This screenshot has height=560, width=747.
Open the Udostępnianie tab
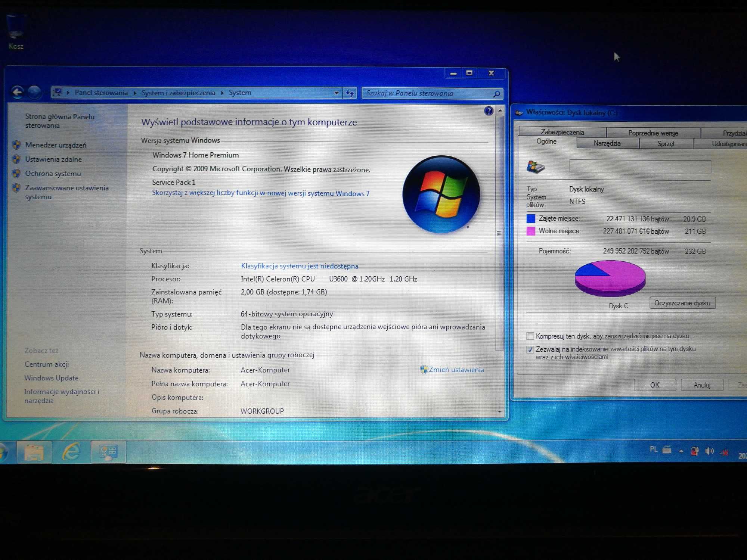click(721, 144)
